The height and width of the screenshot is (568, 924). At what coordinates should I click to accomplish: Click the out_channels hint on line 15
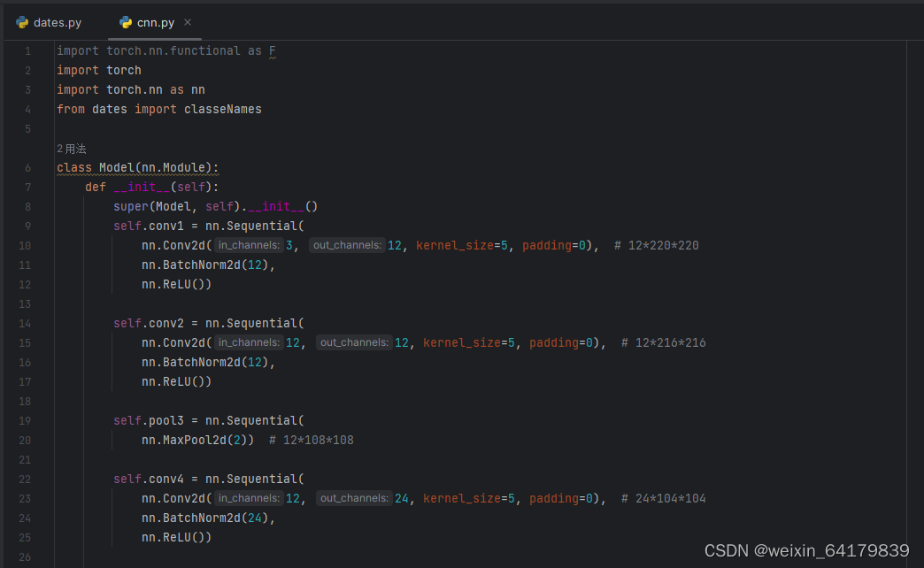(354, 342)
